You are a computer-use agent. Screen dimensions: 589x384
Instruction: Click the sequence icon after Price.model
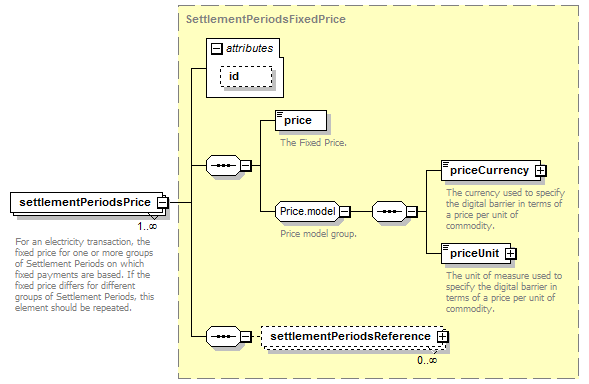[x=389, y=212]
